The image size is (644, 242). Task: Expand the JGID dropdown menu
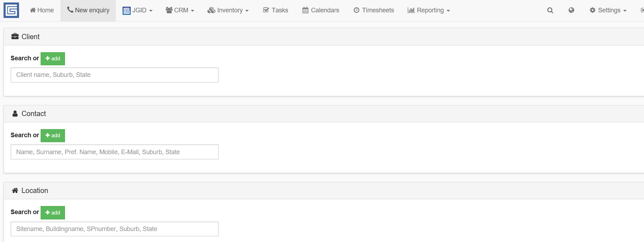[137, 10]
